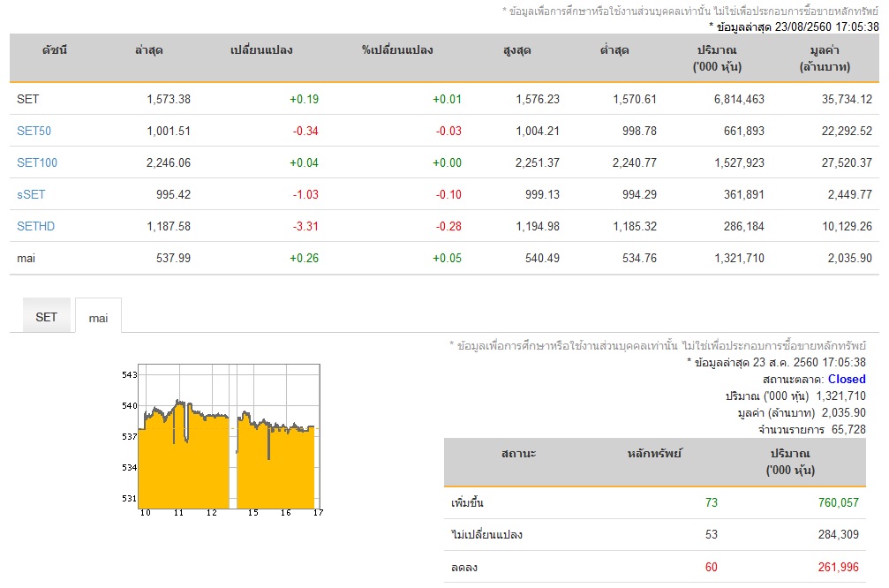
Task: Select SET latest value 1,573.38
Action: pos(169,99)
